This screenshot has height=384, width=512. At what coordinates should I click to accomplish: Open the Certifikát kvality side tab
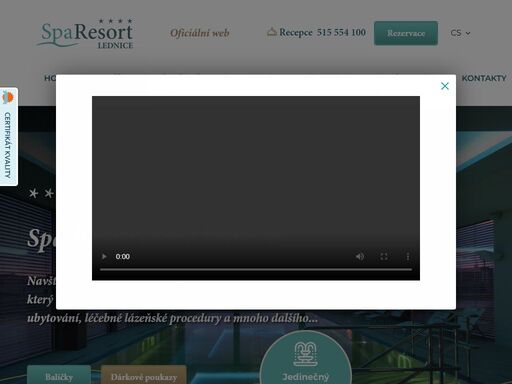8,137
